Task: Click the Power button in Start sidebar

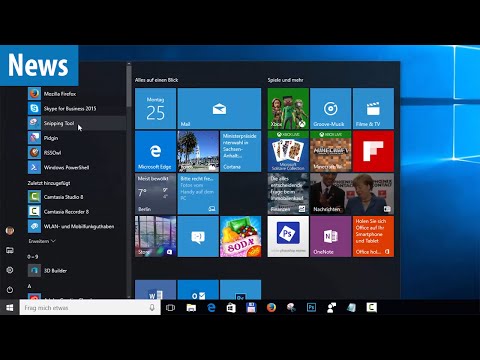Action: [10, 290]
